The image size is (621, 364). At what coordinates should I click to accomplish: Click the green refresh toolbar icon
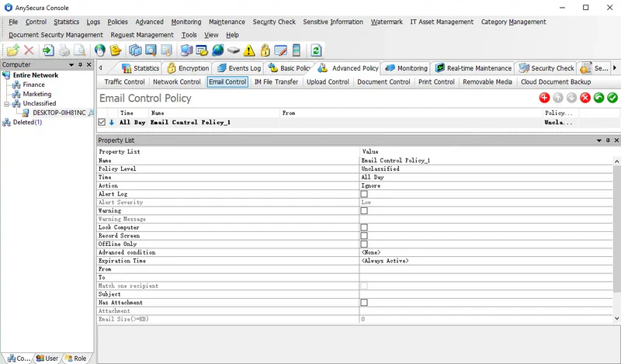point(316,50)
